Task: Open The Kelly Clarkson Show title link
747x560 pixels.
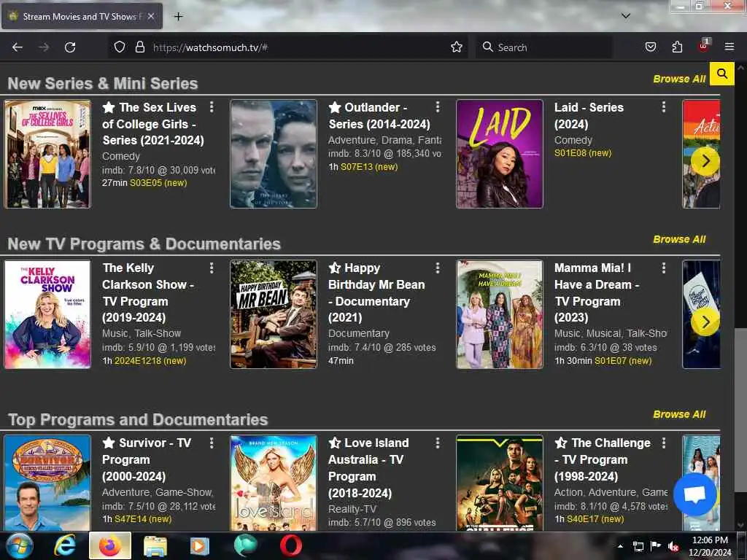Action: pos(148,293)
